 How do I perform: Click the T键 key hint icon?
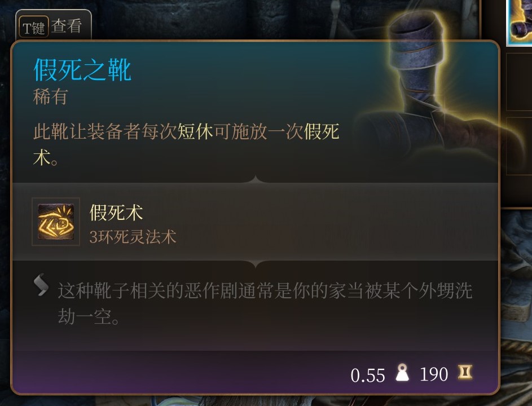[34, 27]
